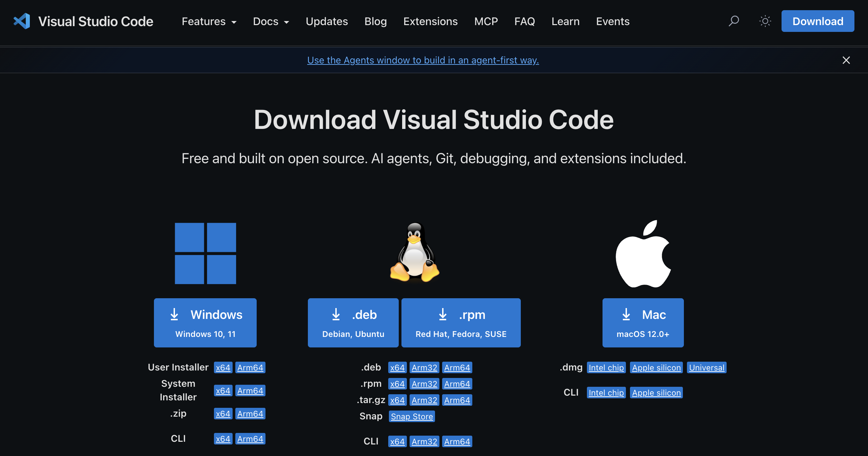The image size is (868, 456).
Task: Download the .rpm Red Hat, Fedora package
Action: coord(461,323)
